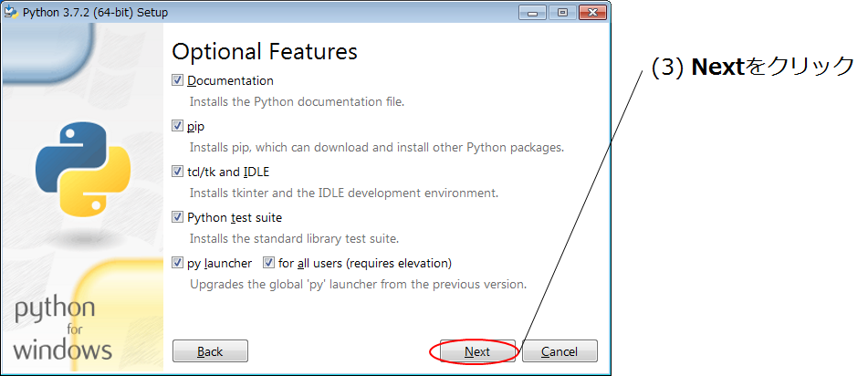This screenshot has width=868, height=376.
Task: Click 'Installs the Python documentation file.' text
Action: pyautogui.click(x=298, y=102)
